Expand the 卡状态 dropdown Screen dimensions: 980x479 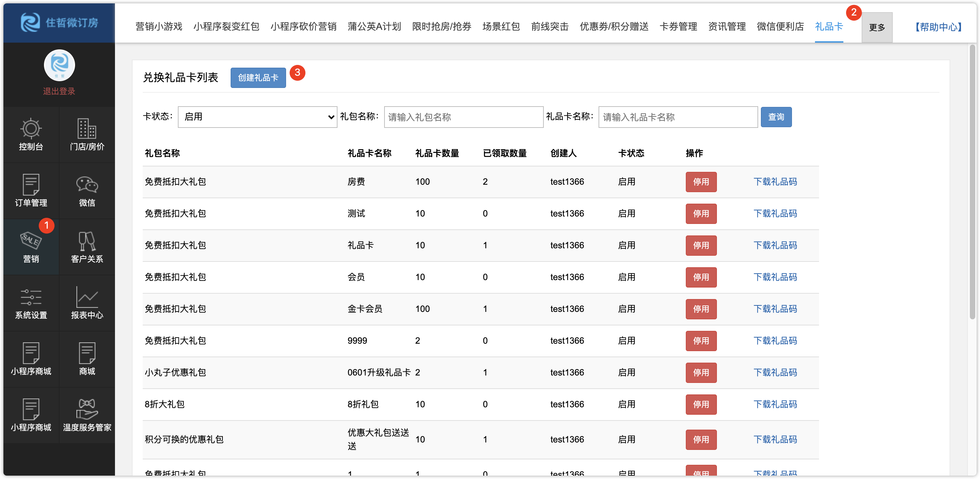[x=257, y=117]
